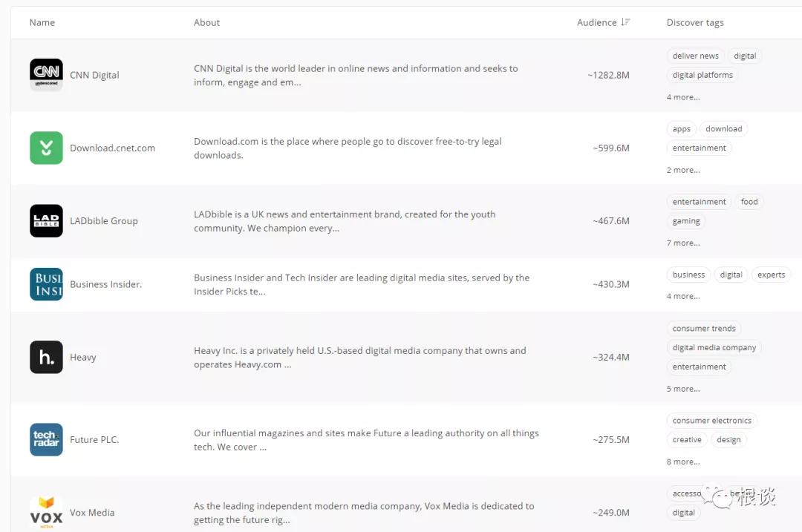The width and height of the screenshot is (802, 532).
Task: Open the Business Insider name link
Action: [x=105, y=284]
